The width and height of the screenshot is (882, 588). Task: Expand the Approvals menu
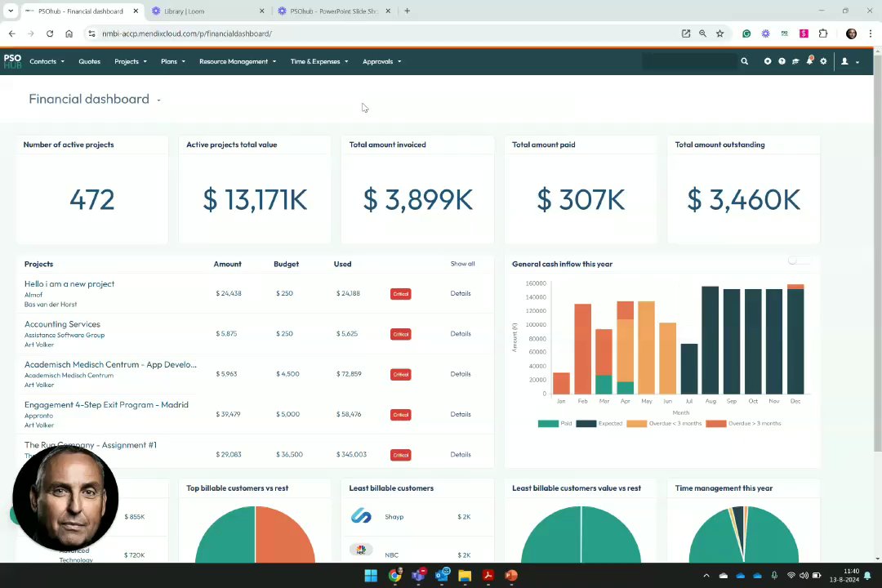pyautogui.click(x=382, y=61)
